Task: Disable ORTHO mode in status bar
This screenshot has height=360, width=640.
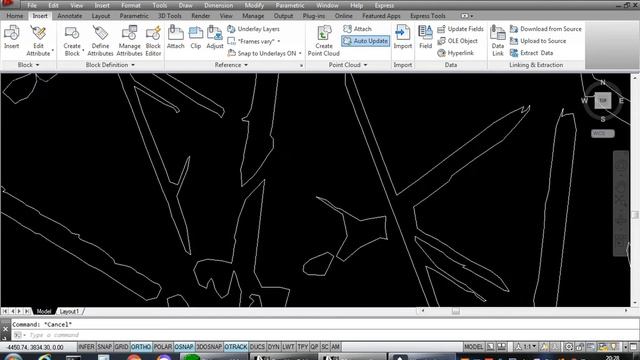Action: click(x=141, y=347)
